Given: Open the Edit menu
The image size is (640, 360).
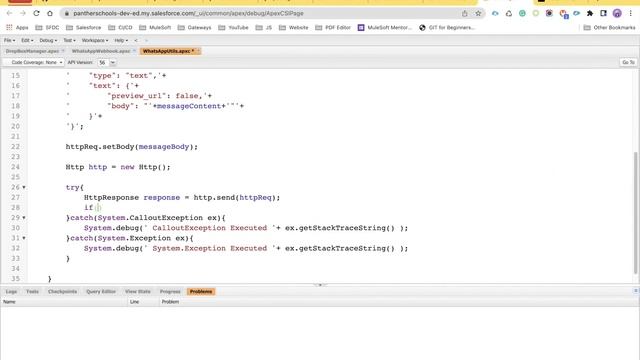Looking at the screenshot, I should pos(27,40).
